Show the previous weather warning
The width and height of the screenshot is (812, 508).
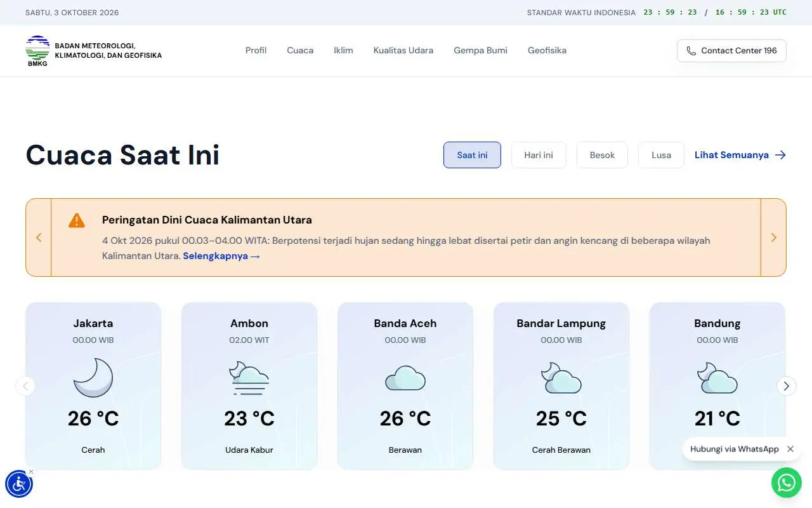[x=39, y=237]
